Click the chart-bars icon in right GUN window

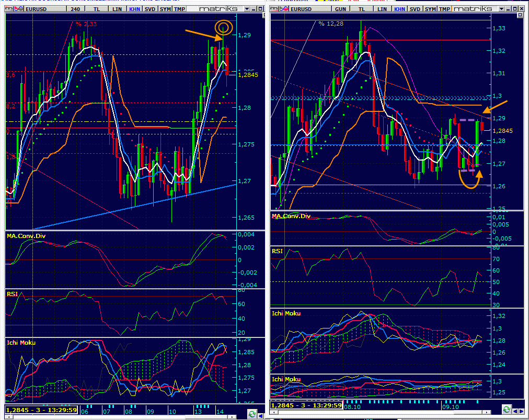tap(274, 9)
